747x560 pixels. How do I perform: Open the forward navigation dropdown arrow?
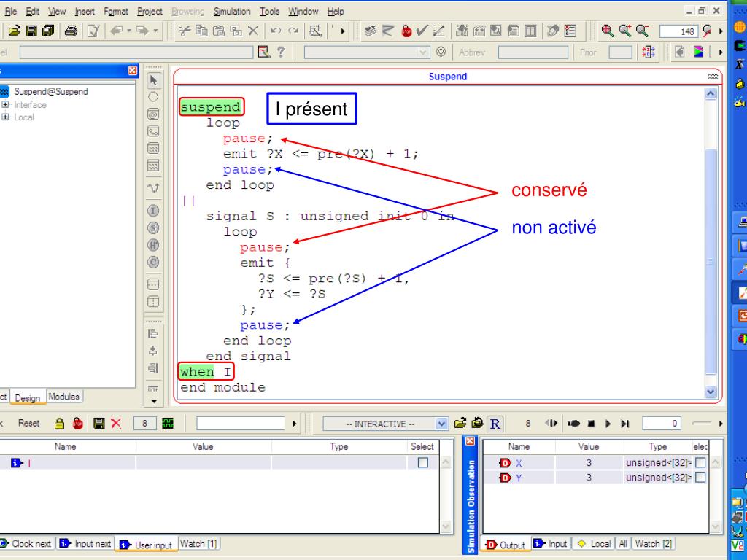[x=155, y=31]
